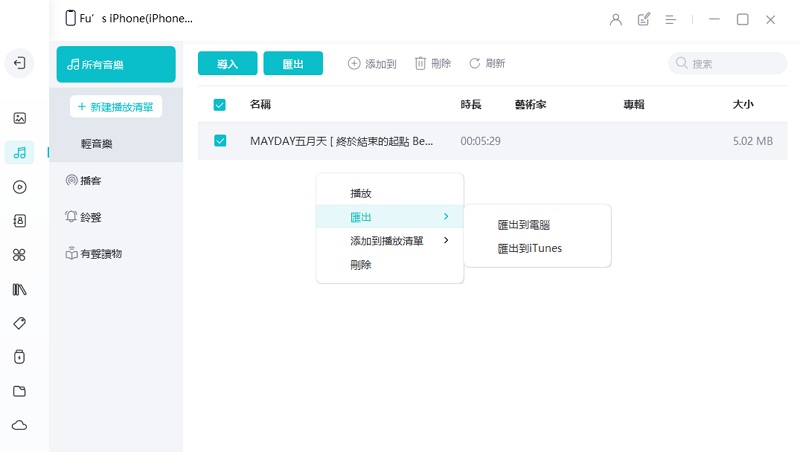
Task: Sort by the 名稱 column header
Action: pos(260,104)
